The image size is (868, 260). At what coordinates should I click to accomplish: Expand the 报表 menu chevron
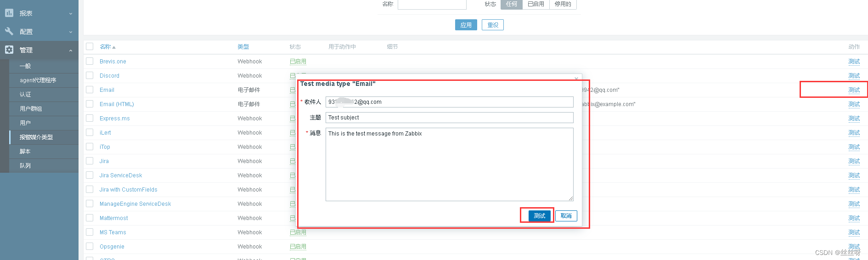click(71, 14)
